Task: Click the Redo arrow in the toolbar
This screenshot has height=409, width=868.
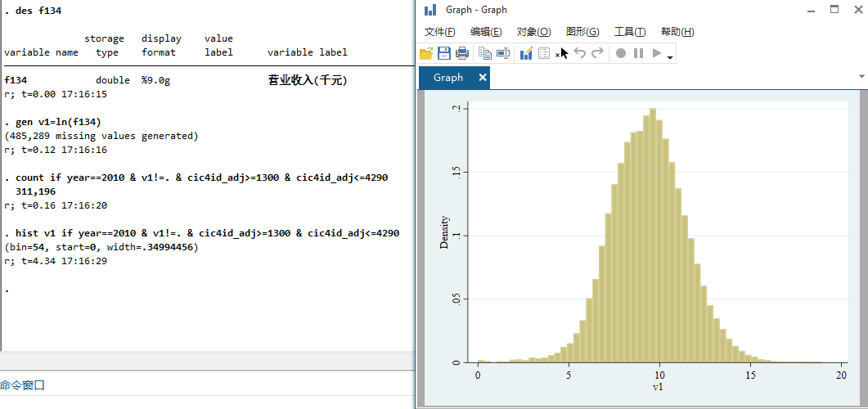Action: 597,53
